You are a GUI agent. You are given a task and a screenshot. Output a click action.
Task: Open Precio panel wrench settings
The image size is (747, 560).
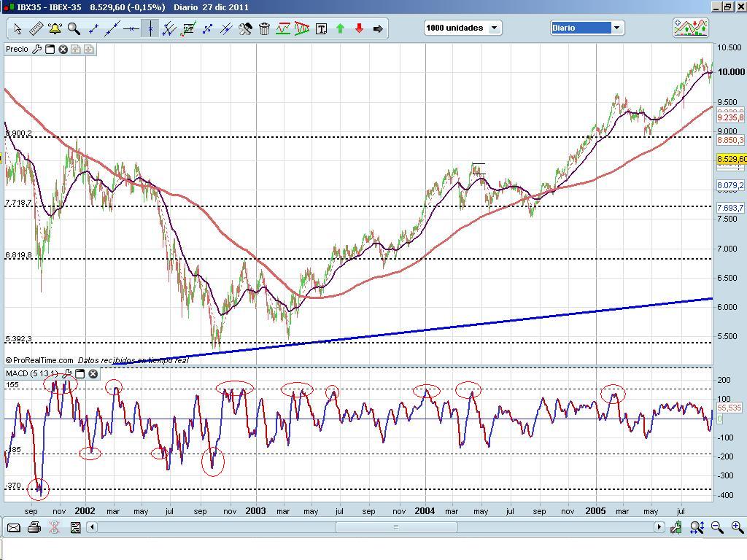pos(36,49)
